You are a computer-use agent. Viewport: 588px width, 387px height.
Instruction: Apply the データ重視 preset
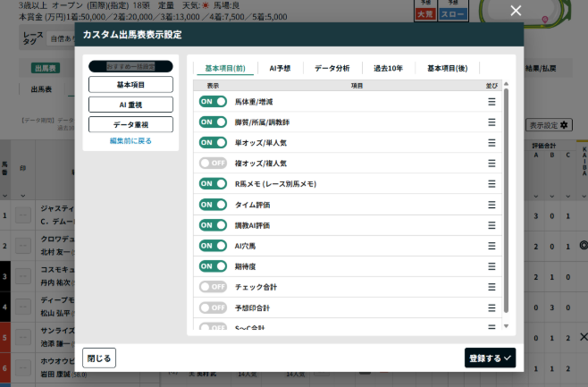click(130, 124)
